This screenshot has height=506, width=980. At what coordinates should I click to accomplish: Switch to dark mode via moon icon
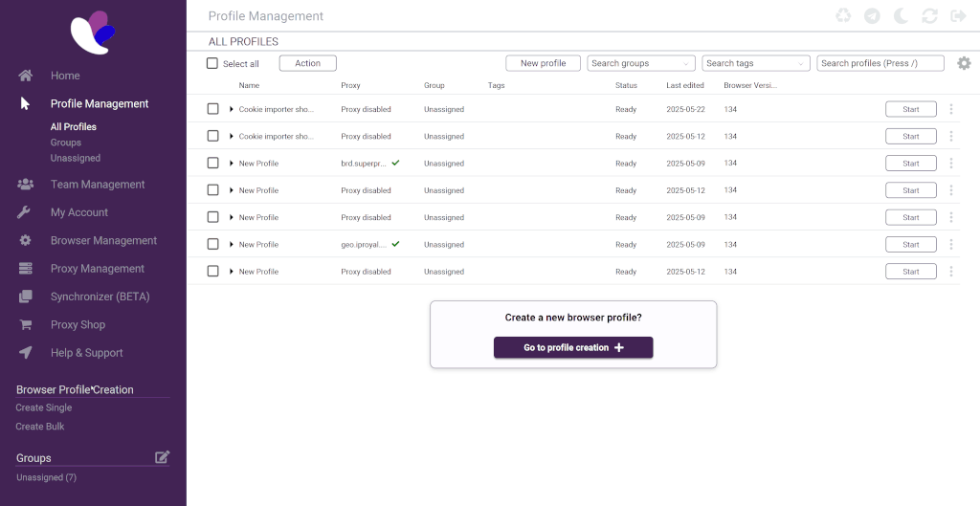coord(901,16)
